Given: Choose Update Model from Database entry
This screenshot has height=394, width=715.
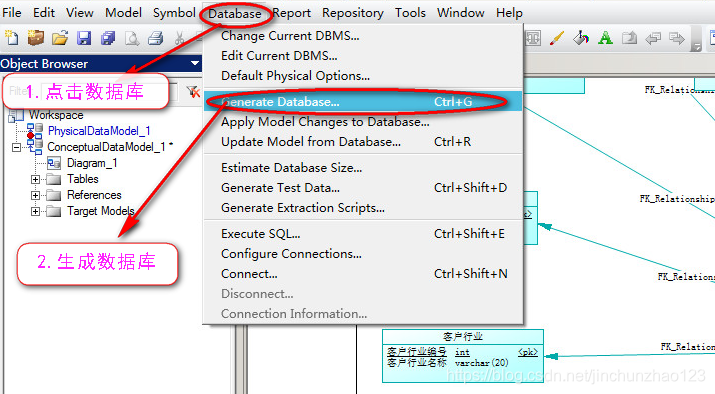Looking at the screenshot, I should coord(363,142).
